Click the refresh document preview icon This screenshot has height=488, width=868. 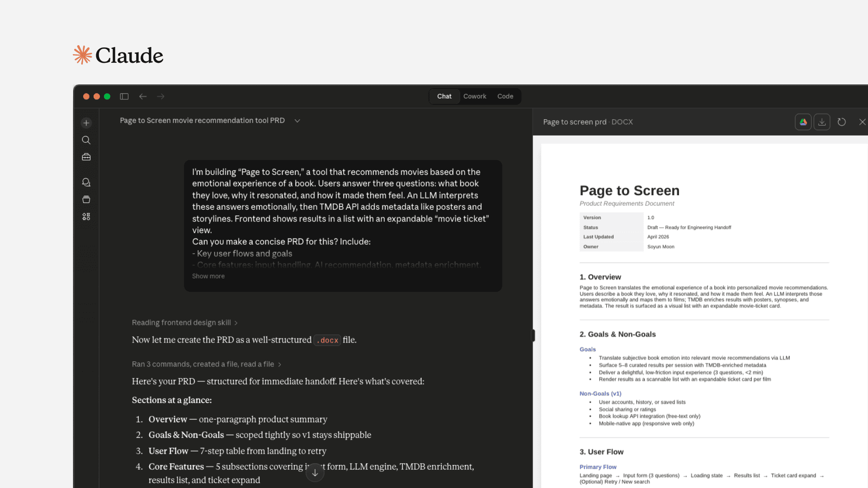point(841,122)
